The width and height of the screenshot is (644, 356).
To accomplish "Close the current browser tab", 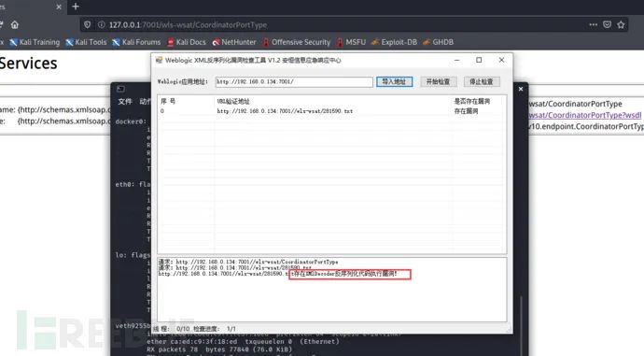I will tap(58, 7).
